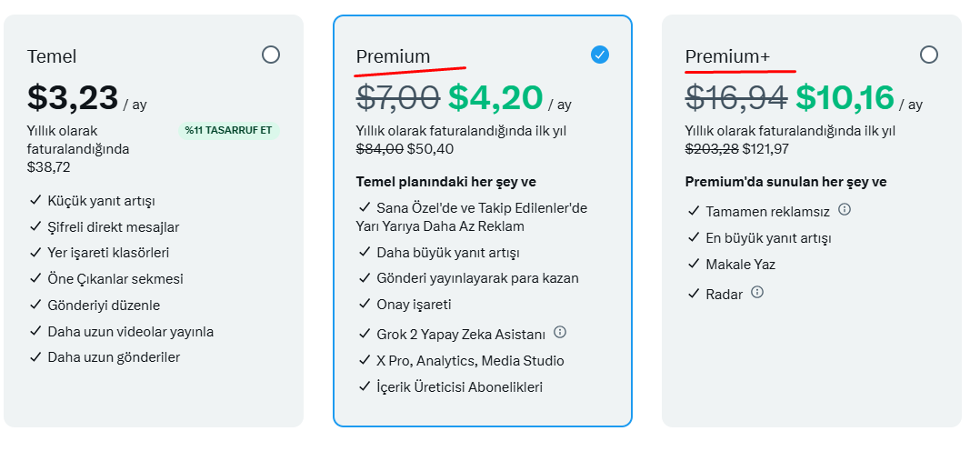Click checkmark beside Şifreli direkt mesajlar
The width and height of the screenshot is (980, 471).
coord(35,227)
